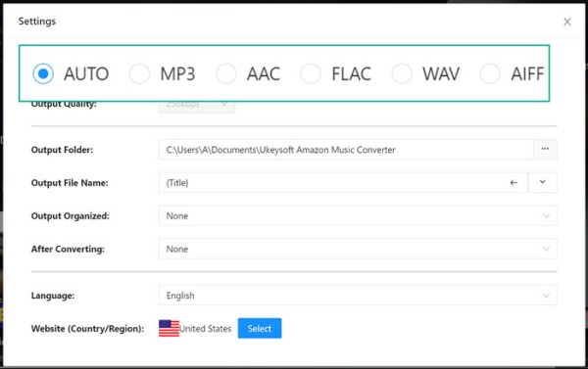Choose the AIFF format radio button
The image size is (588, 369).
tap(490, 73)
